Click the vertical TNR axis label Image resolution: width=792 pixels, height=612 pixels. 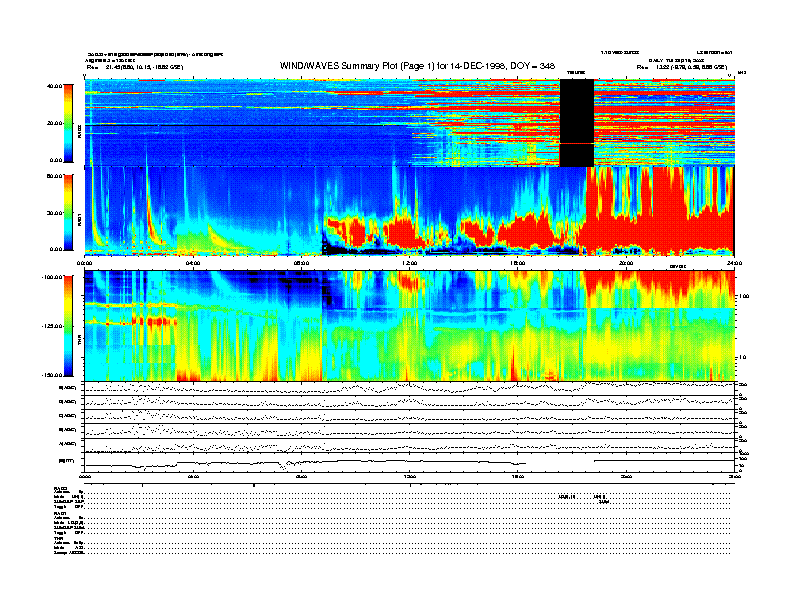79,342
